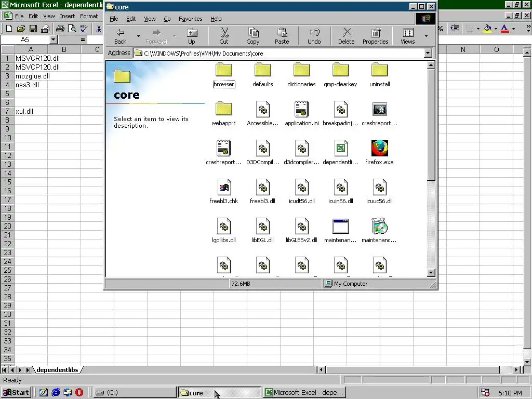
Task: Open Help menu in core window
Action: click(x=216, y=19)
